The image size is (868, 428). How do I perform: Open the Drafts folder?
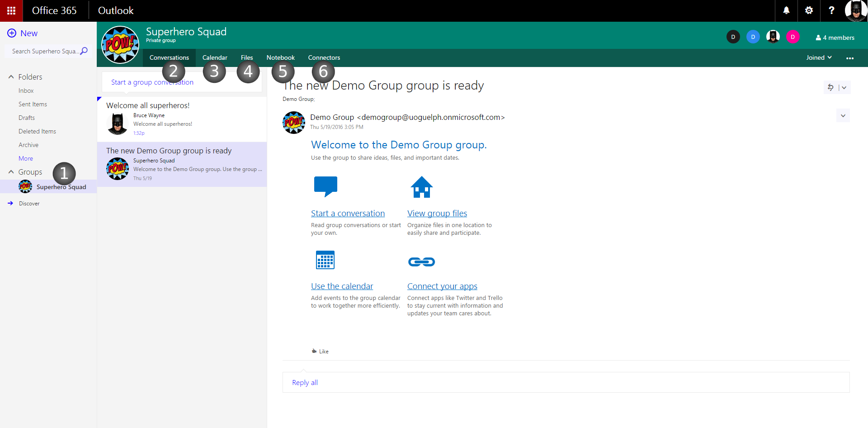(x=27, y=118)
